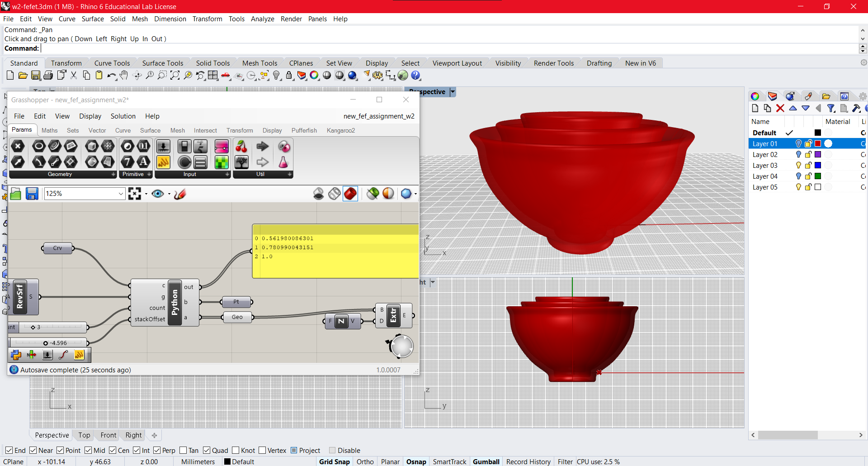
Task: Toggle visibility of Layer 03 lightbulb
Action: click(x=798, y=165)
